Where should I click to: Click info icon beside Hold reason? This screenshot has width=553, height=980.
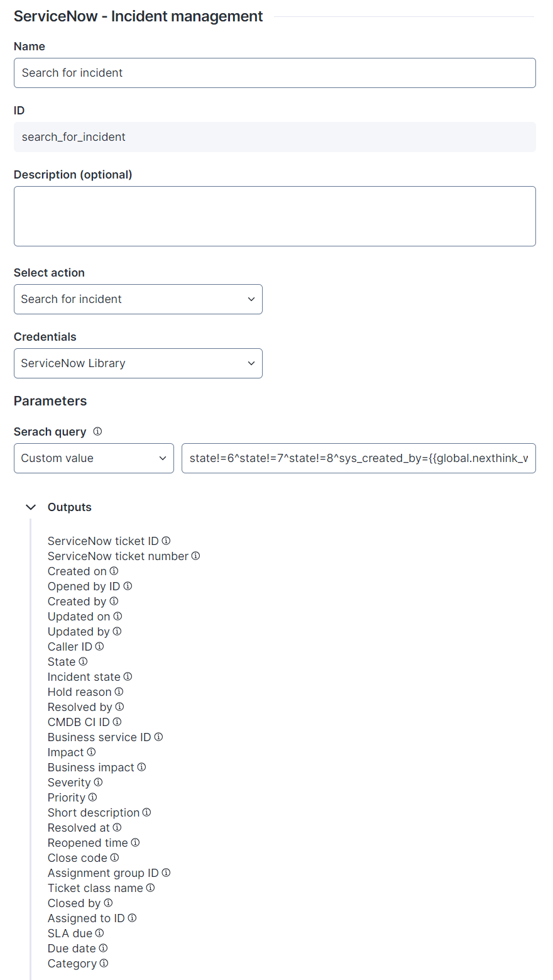(119, 691)
